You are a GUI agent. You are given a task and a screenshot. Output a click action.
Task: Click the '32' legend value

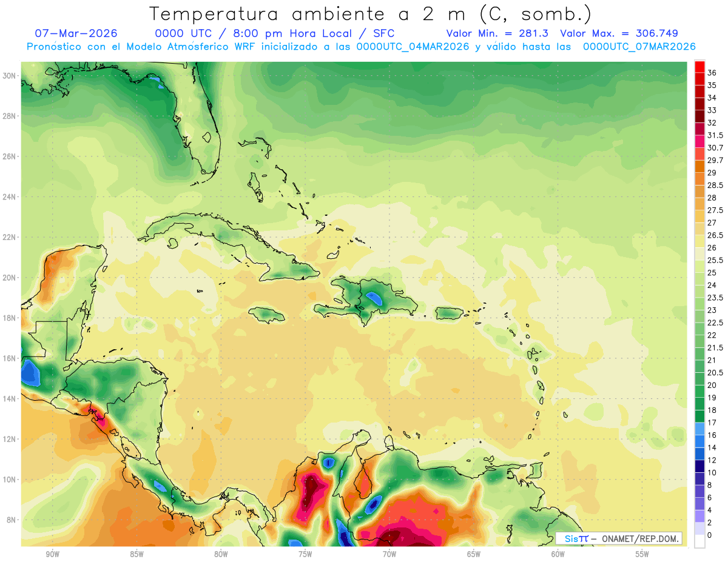(x=712, y=122)
